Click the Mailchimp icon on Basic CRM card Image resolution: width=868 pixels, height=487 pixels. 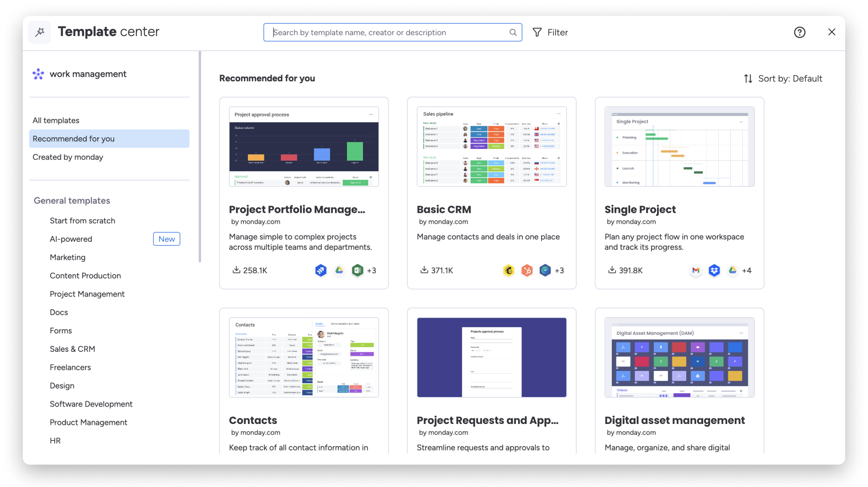click(x=509, y=270)
